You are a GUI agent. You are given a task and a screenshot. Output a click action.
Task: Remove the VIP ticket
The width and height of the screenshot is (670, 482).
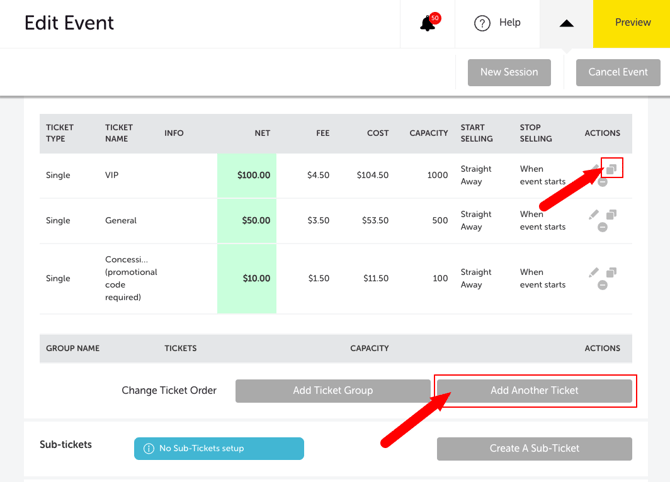(602, 182)
